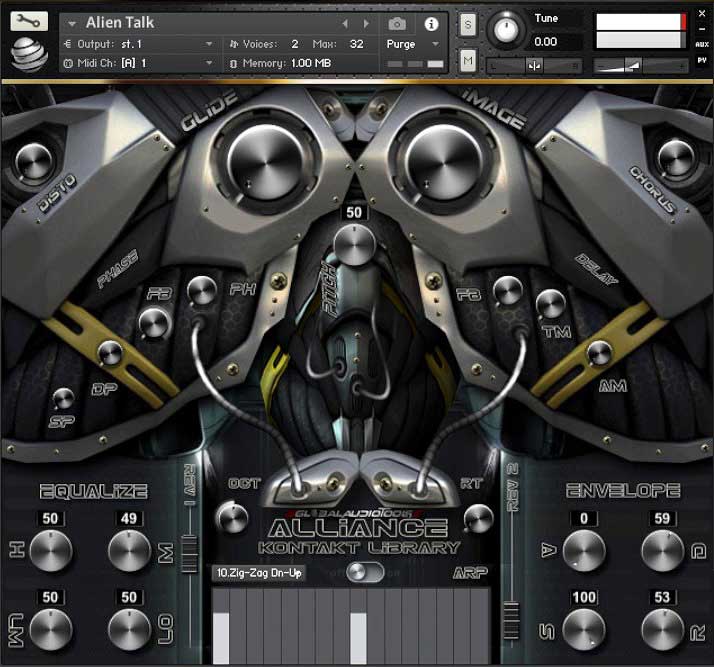Click the Global Audio Tools globe logo
714x667 pixels.
pyautogui.click(x=29, y=55)
